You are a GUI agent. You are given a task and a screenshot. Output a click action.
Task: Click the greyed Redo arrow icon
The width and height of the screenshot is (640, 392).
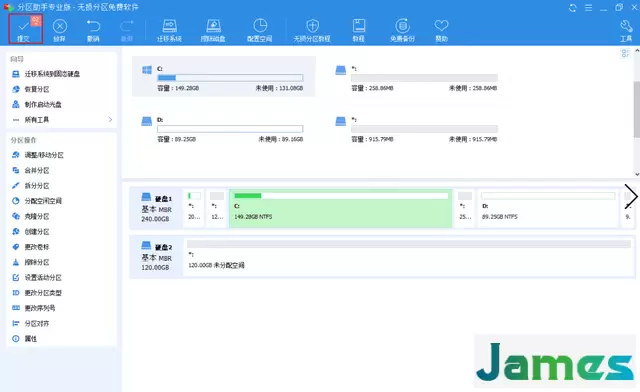(127, 27)
